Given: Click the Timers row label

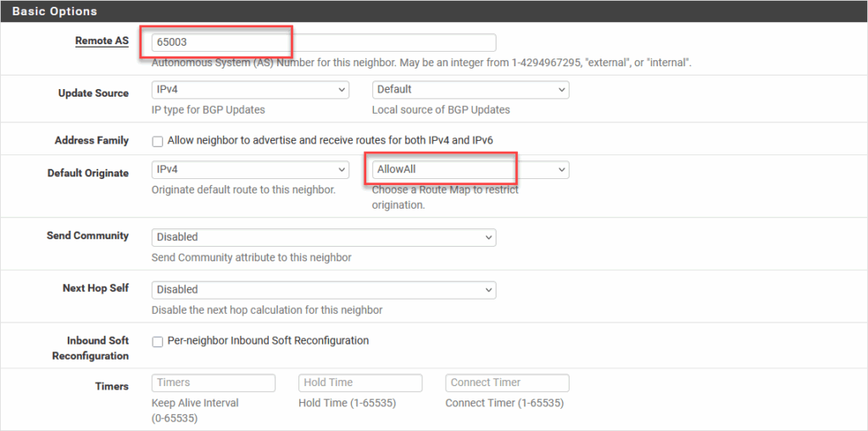Looking at the screenshot, I should click(112, 386).
